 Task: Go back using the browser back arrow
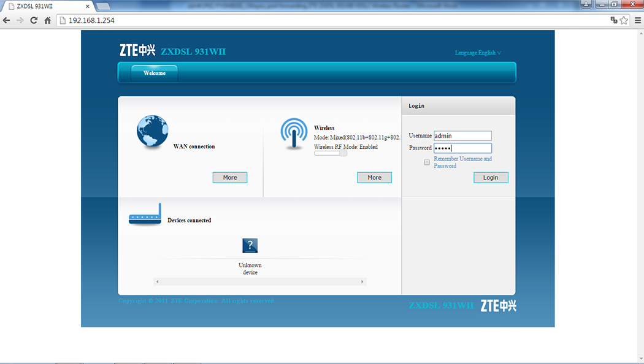pos(6,20)
